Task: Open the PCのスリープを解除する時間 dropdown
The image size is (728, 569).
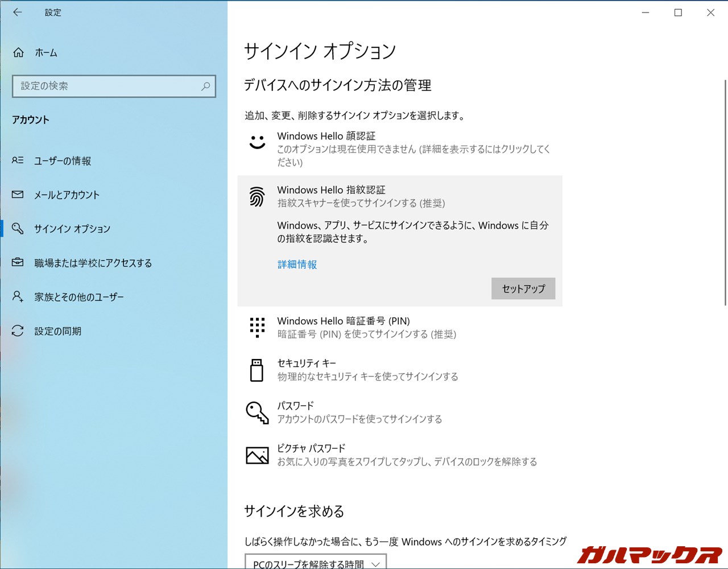Action: tap(316, 562)
